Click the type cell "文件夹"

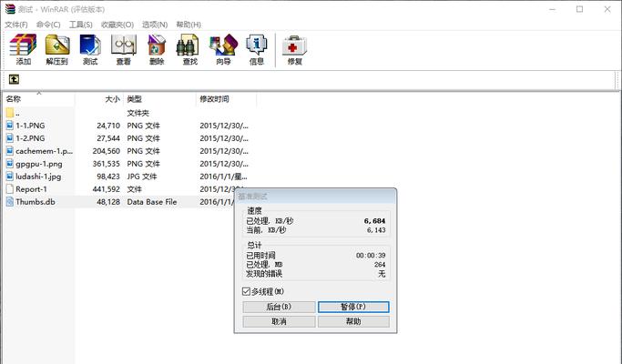point(138,113)
